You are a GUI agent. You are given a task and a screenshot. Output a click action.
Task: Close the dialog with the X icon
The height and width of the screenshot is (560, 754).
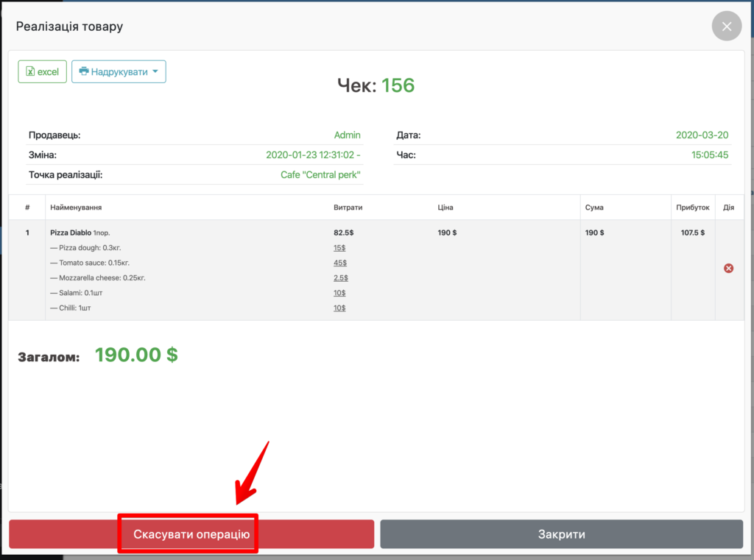click(x=726, y=26)
